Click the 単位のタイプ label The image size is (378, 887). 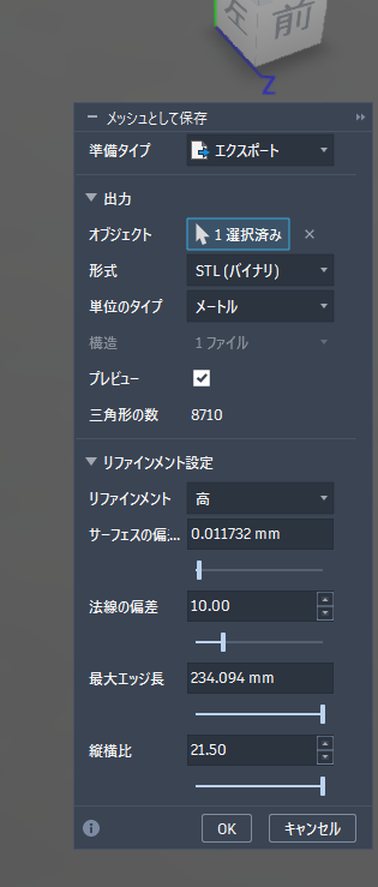[x=126, y=307]
